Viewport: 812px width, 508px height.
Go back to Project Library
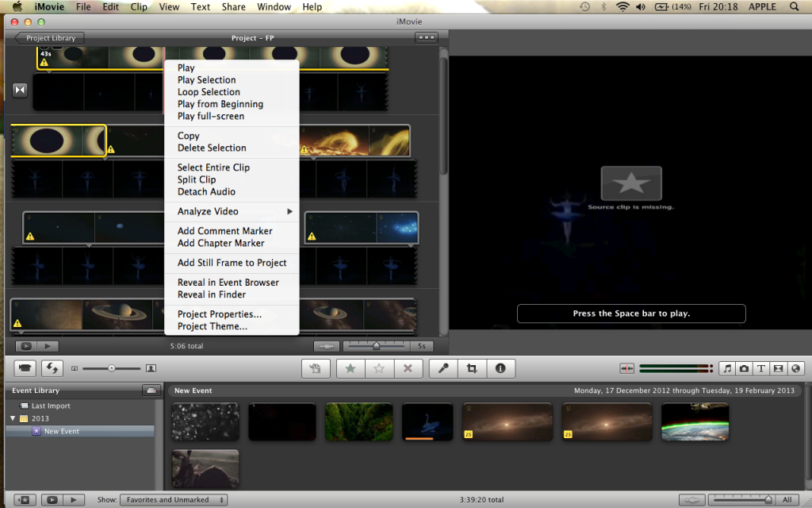(50, 38)
